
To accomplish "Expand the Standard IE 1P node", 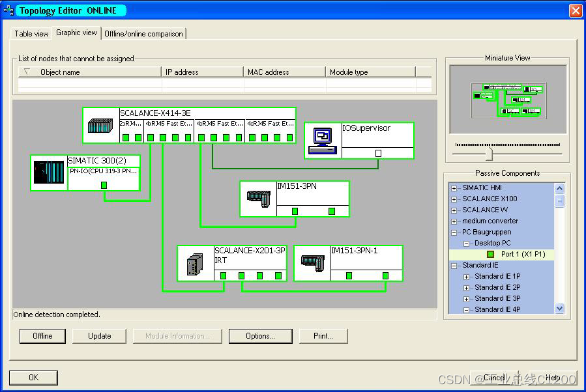I will tap(467, 277).
